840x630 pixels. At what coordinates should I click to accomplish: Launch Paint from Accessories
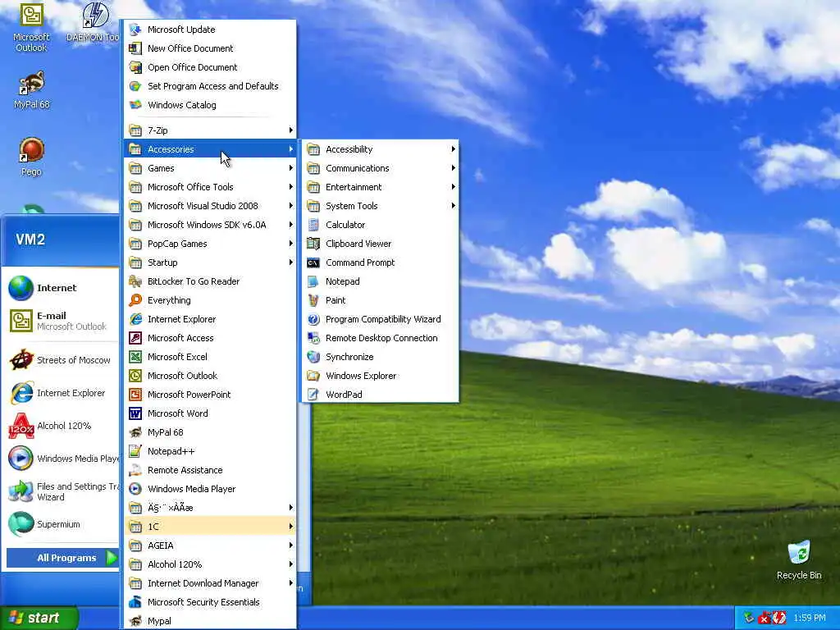coord(381,300)
